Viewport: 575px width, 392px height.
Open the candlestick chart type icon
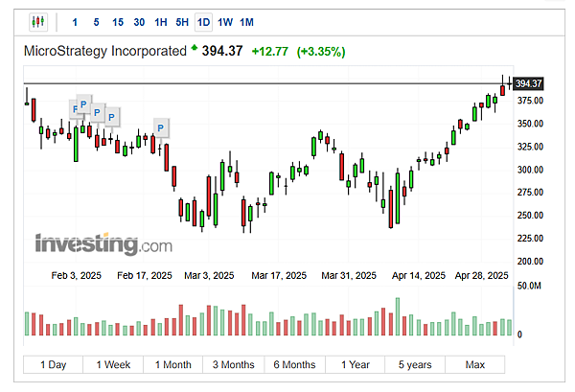coord(38,22)
